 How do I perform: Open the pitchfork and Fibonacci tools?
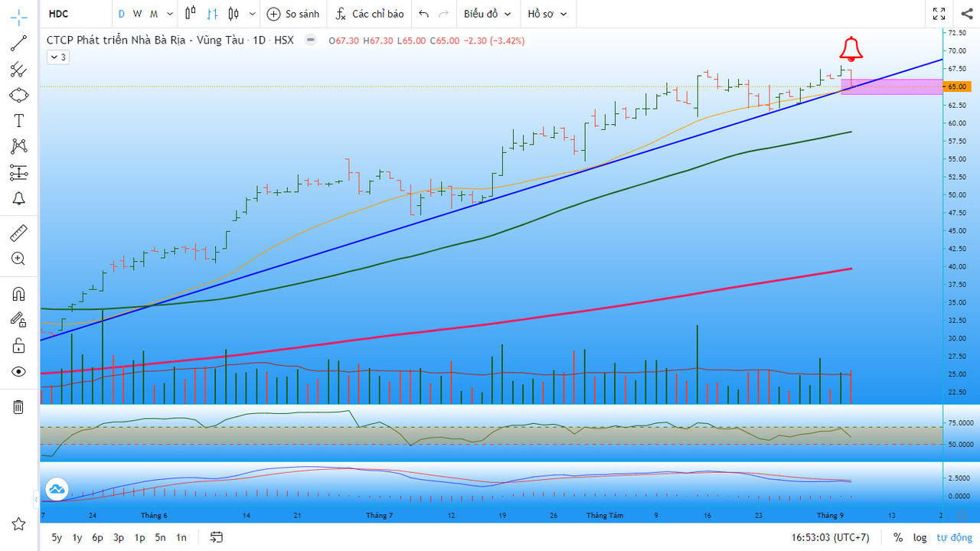pyautogui.click(x=18, y=70)
